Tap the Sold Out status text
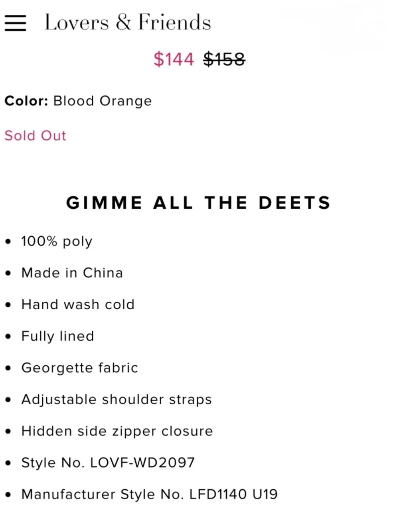The image size is (399, 532). [x=35, y=136]
